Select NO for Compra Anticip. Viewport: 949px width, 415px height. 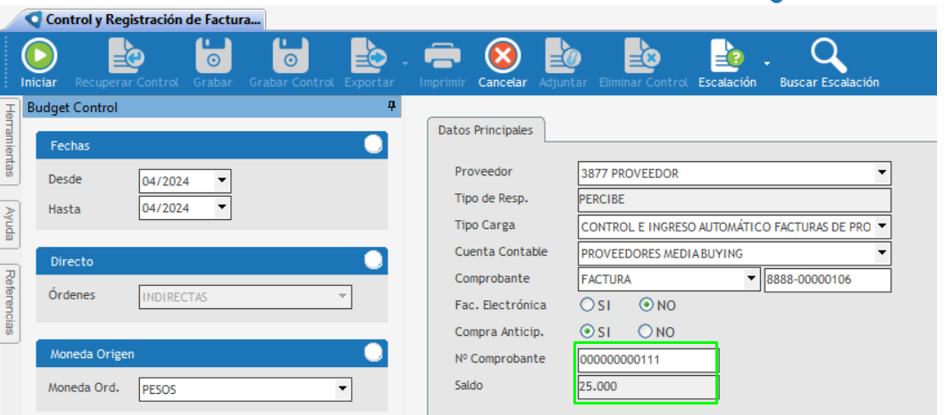tap(646, 332)
